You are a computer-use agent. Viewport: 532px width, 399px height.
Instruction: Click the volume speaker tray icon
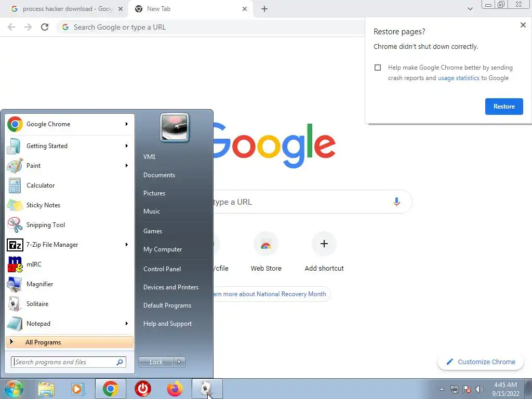click(x=480, y=389)
